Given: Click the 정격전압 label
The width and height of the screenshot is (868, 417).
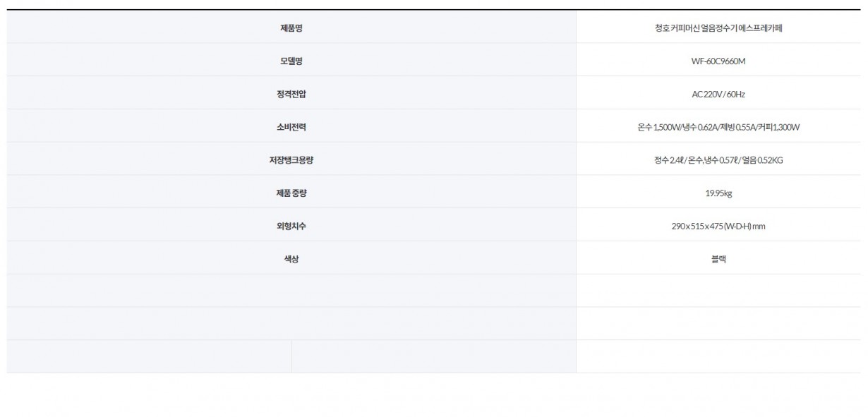Looking at the screenshot, I should (x=291, y=95).
